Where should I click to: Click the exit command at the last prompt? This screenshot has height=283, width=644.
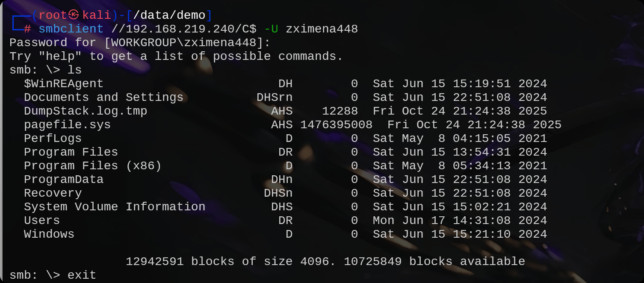(x=82, y=275)
